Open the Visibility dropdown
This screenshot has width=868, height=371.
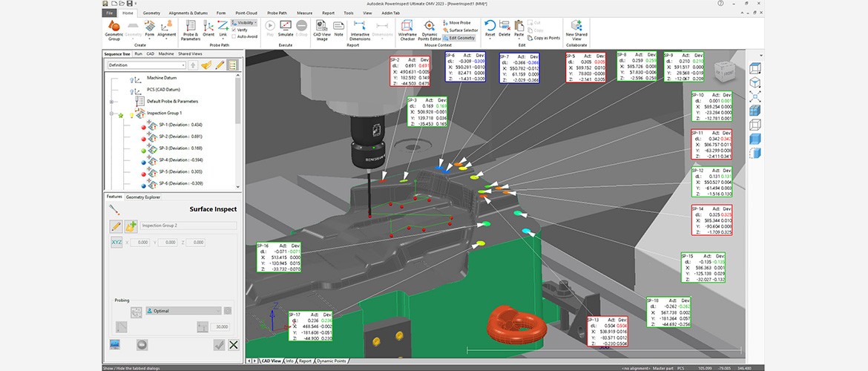tap(244, 23)
